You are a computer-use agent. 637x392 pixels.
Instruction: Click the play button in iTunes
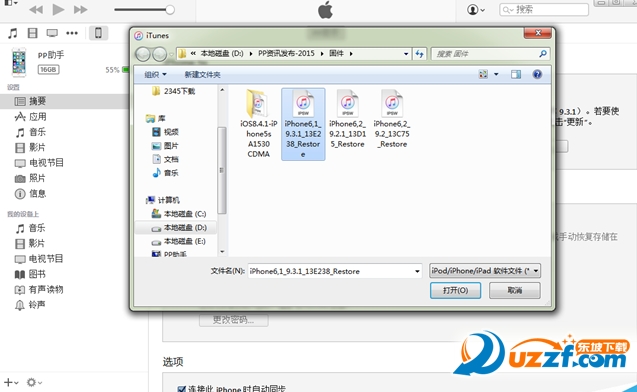[58, 9]
